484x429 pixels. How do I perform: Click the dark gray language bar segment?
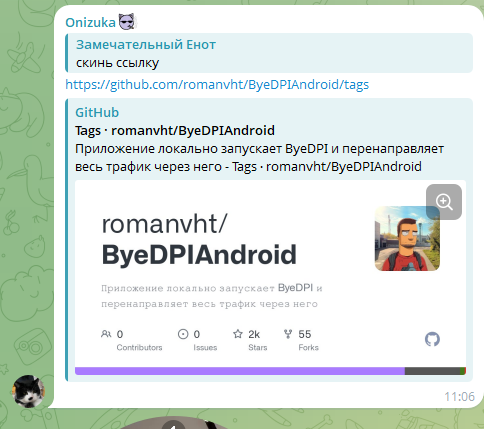tap(432, 371)
